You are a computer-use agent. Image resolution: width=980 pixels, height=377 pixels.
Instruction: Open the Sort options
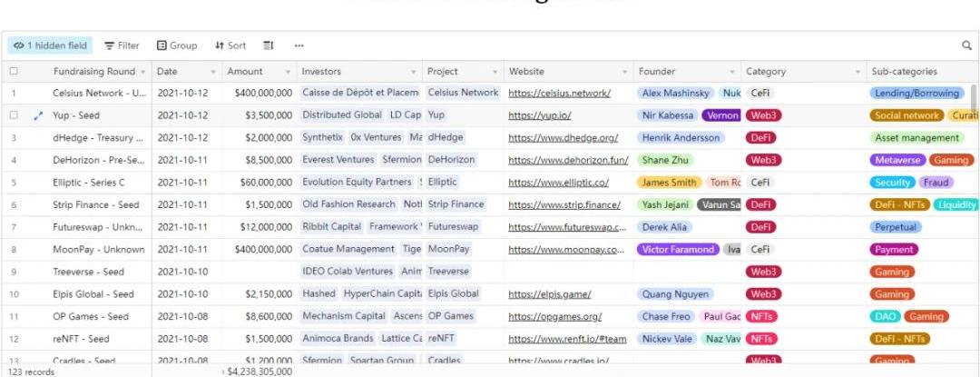coord(230,45)
